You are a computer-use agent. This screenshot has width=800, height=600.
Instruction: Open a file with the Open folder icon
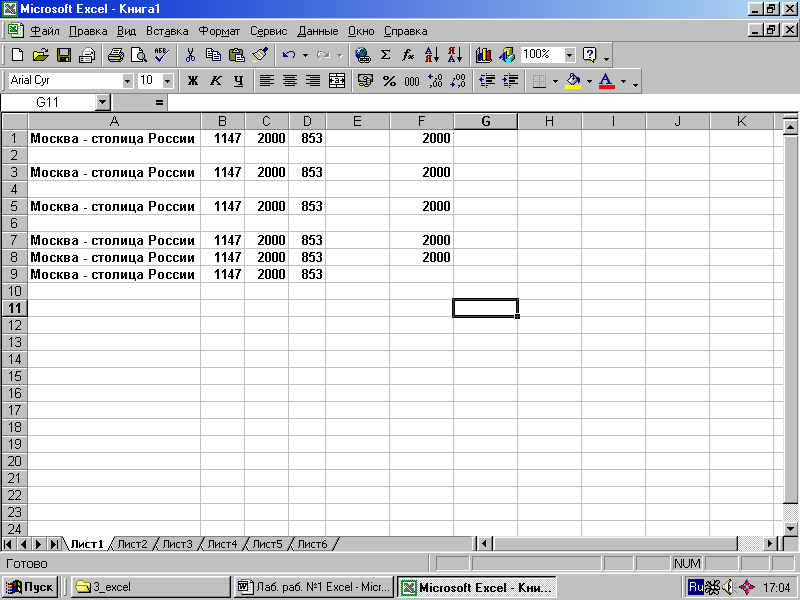point(40,55)
